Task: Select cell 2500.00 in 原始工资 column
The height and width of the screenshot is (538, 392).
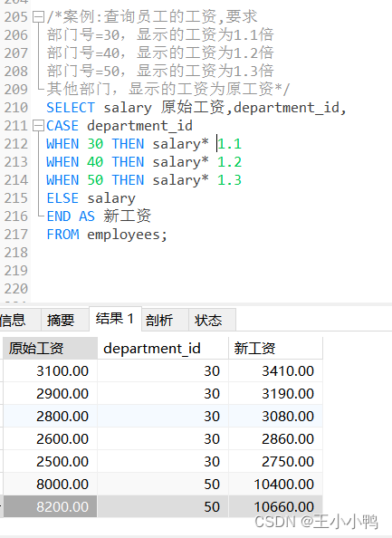Action: pos(50,462)
